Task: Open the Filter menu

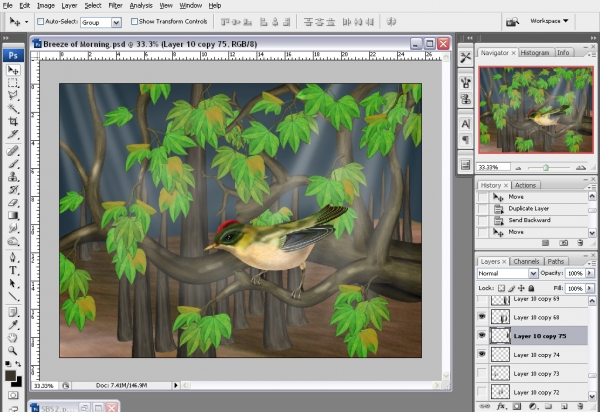Action: (x=115, y=5)
